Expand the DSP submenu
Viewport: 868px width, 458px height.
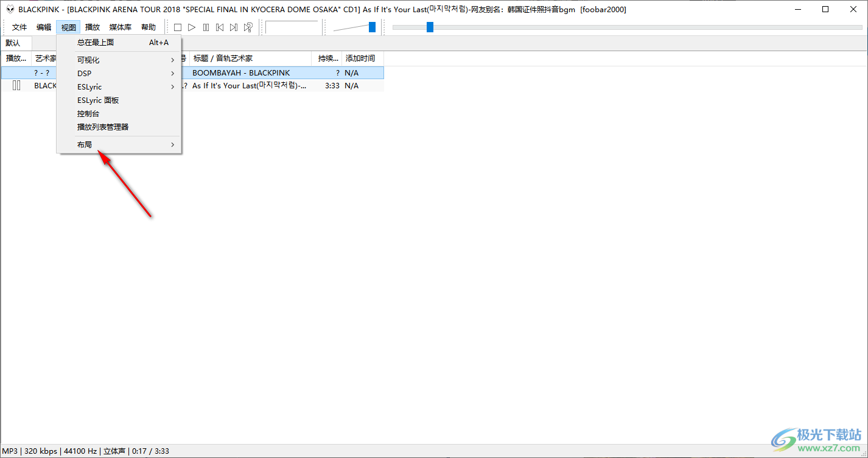click(119, 74)
